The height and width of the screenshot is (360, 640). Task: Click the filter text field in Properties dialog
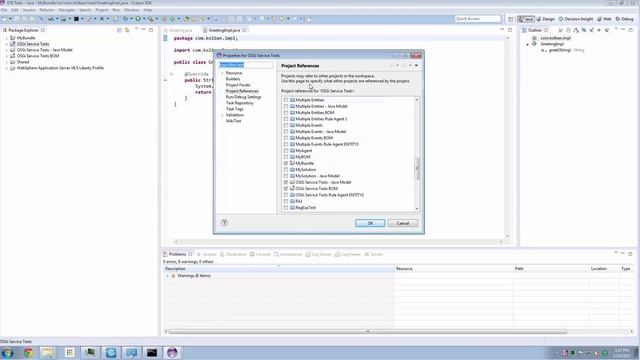point(246,65)
